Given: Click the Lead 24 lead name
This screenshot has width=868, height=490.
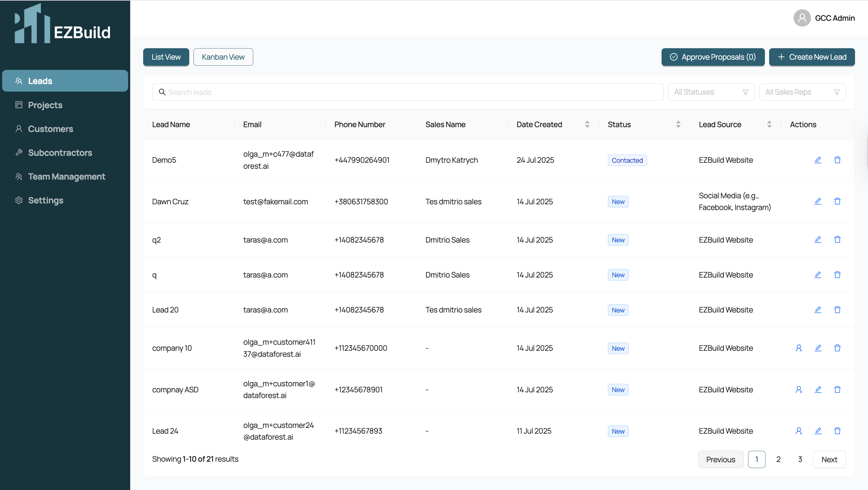Looking at the screenshot, I should click(165, 431).
